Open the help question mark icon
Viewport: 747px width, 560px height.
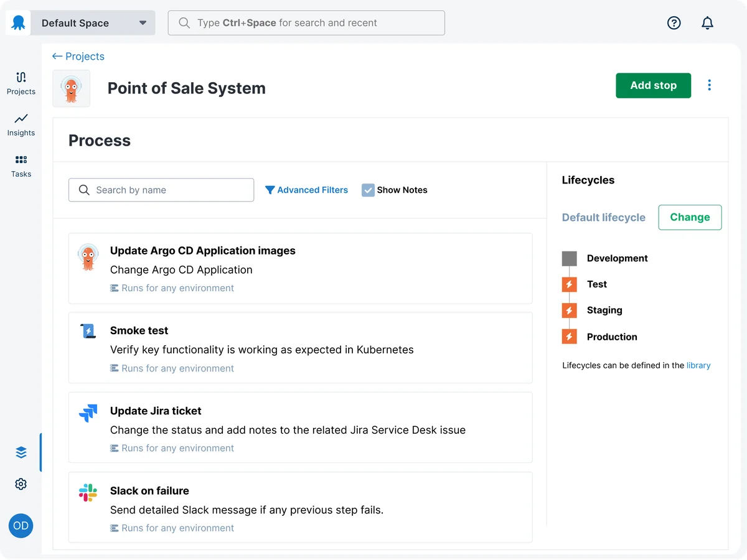pyautogui.click(x=674, y=23)
